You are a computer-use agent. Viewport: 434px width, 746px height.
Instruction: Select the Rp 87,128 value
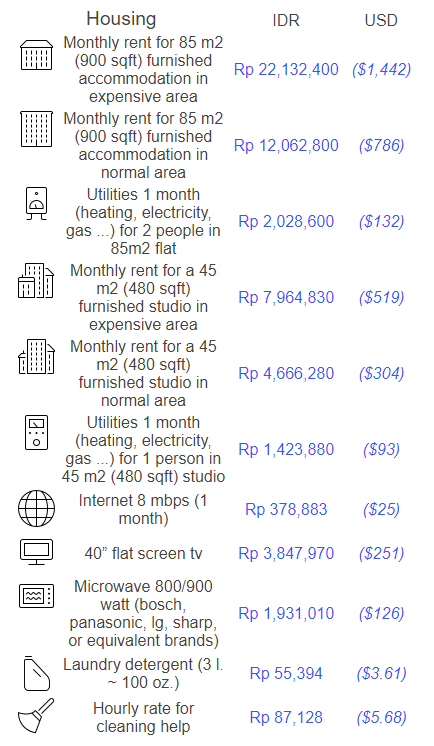click(x=286, y=717)
